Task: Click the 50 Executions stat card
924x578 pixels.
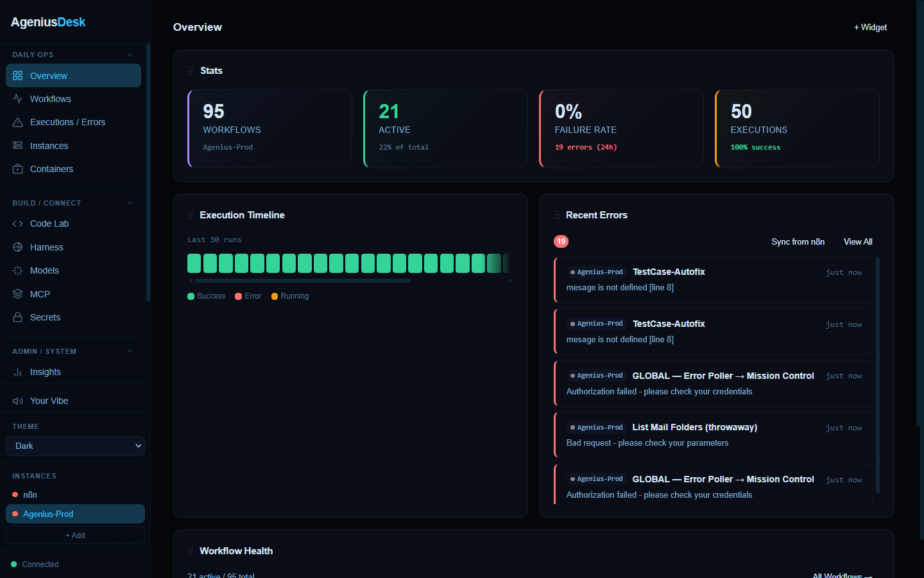Action: 797,128
